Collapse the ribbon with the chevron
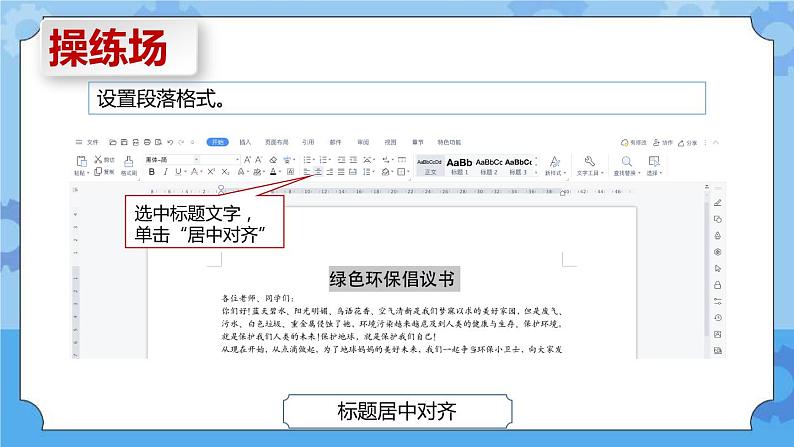Viewport: 794px width, 447px height. [716, 142]
